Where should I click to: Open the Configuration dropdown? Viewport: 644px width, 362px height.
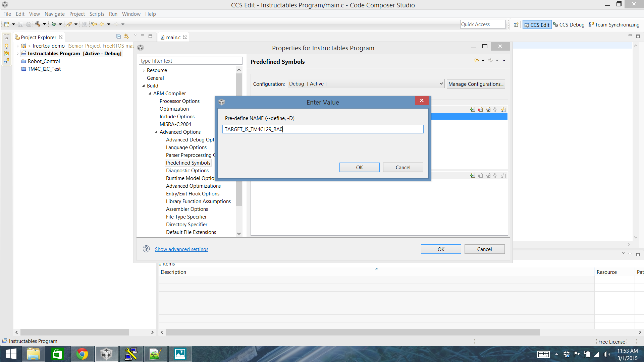(x=366, y=84)
